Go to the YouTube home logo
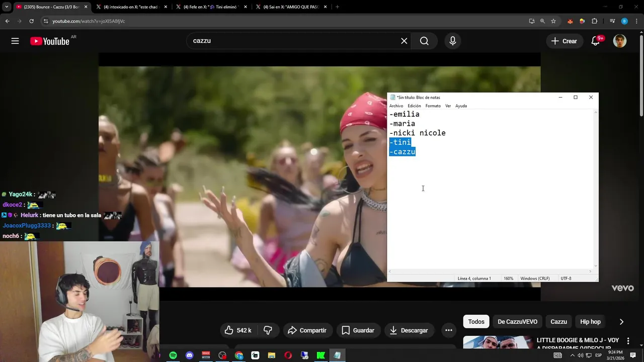Screen dimensions: 644x362 pyautogui.click(x=49, y=41)
